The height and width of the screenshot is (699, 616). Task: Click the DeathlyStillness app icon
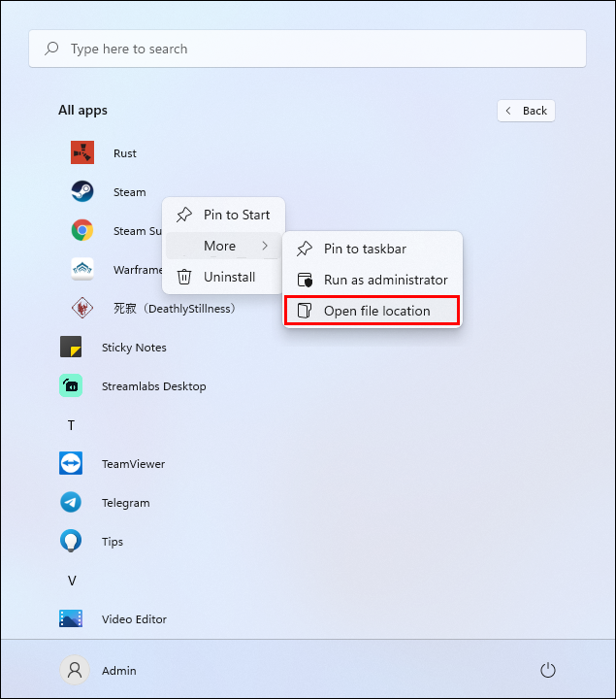82,308
